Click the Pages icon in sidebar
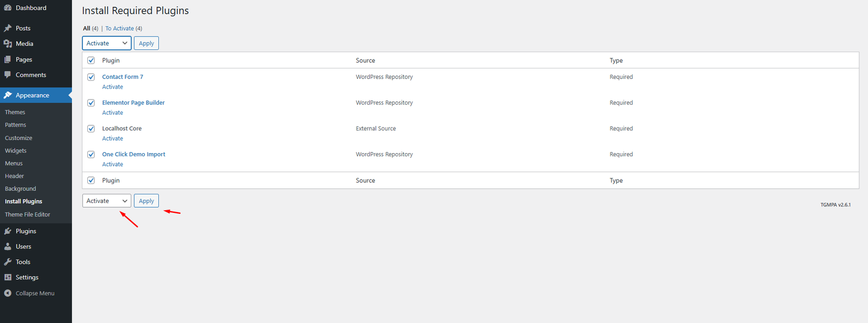Viewport: 868px width, 323px height. click(8, 59)
